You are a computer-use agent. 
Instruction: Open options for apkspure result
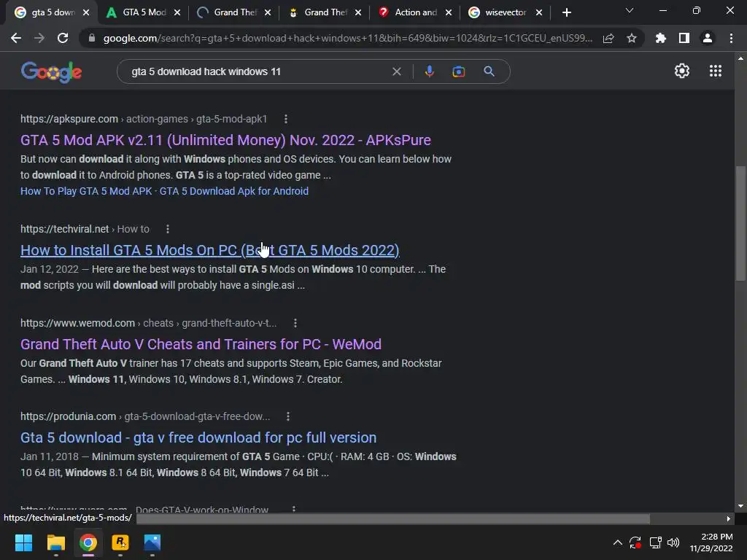point(285,119)
